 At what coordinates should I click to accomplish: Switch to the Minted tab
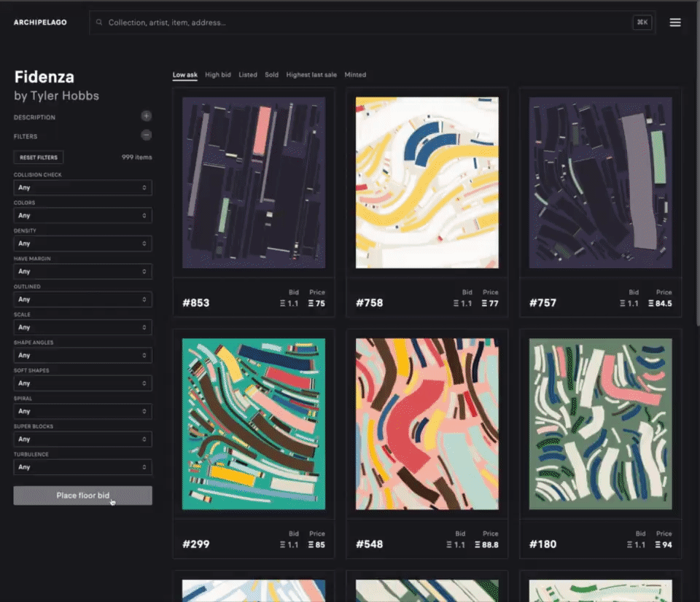pyautogui.click(x=355, y=74)
